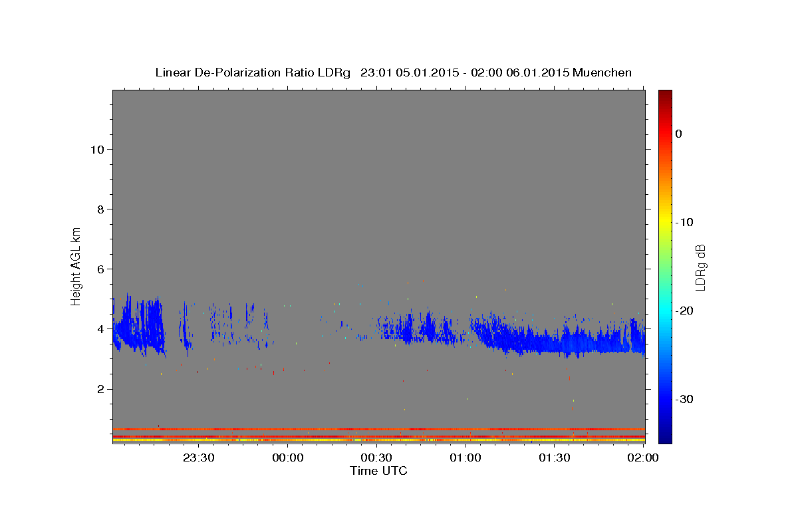Screen dimensions: 798x532
Task: Click the blue cloud streaks before 23:30
Action: [x=140, y=326]
